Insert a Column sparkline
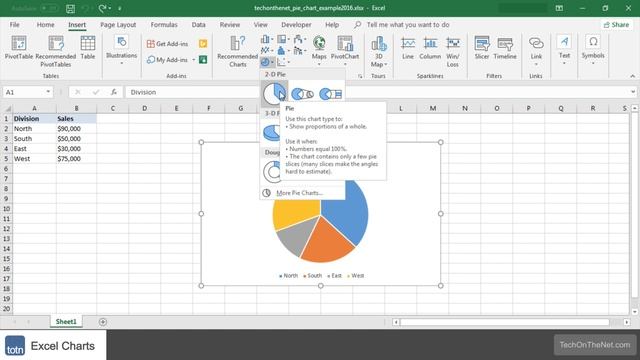 pyautogui.click(x=430, y=48)
